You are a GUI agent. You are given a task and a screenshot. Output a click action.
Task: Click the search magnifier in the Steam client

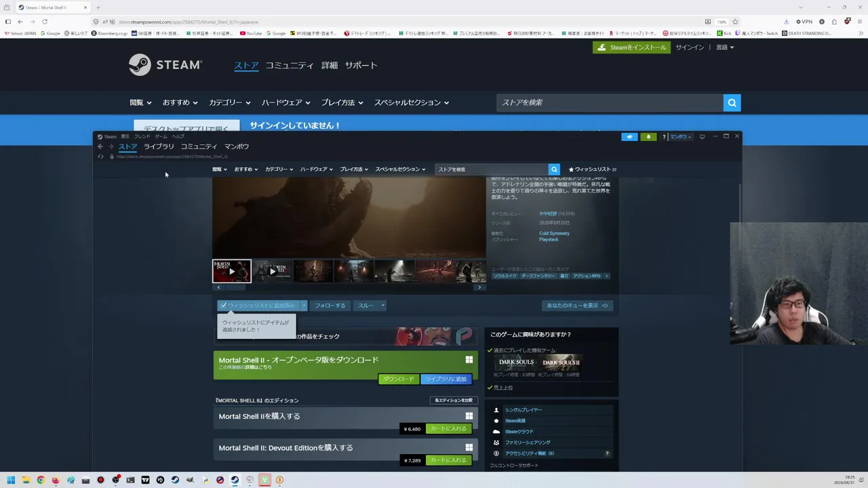[x=554, y=169]
